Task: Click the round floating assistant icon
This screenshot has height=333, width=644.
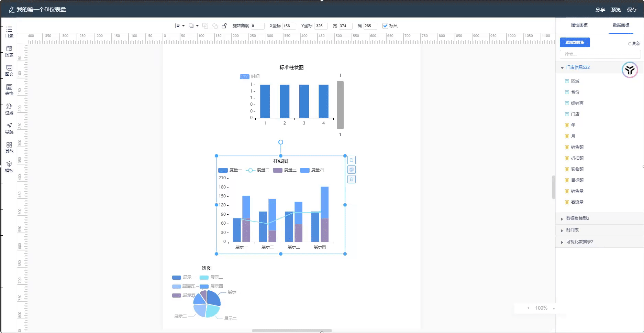Action: click(x=630, y=70)
